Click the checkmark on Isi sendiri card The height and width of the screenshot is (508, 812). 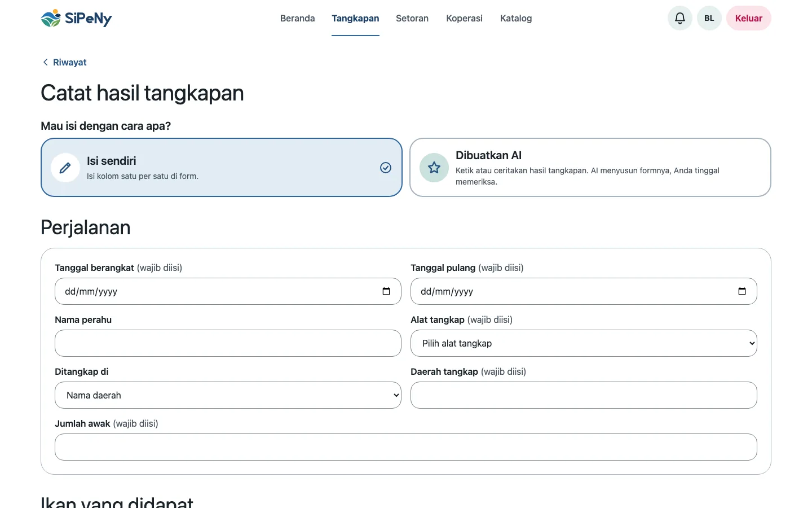386,168
